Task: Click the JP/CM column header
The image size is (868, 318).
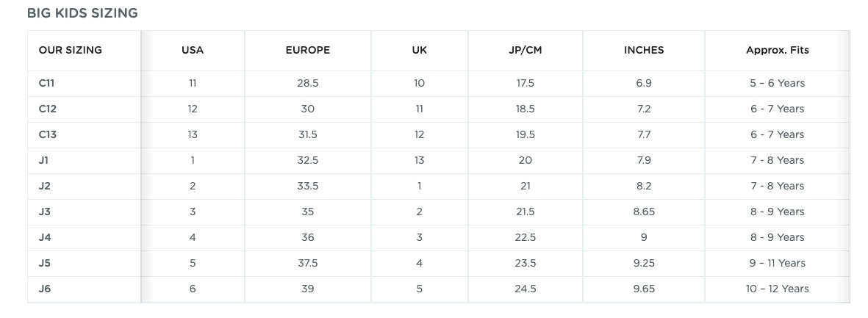Action: tap(526, 51)
